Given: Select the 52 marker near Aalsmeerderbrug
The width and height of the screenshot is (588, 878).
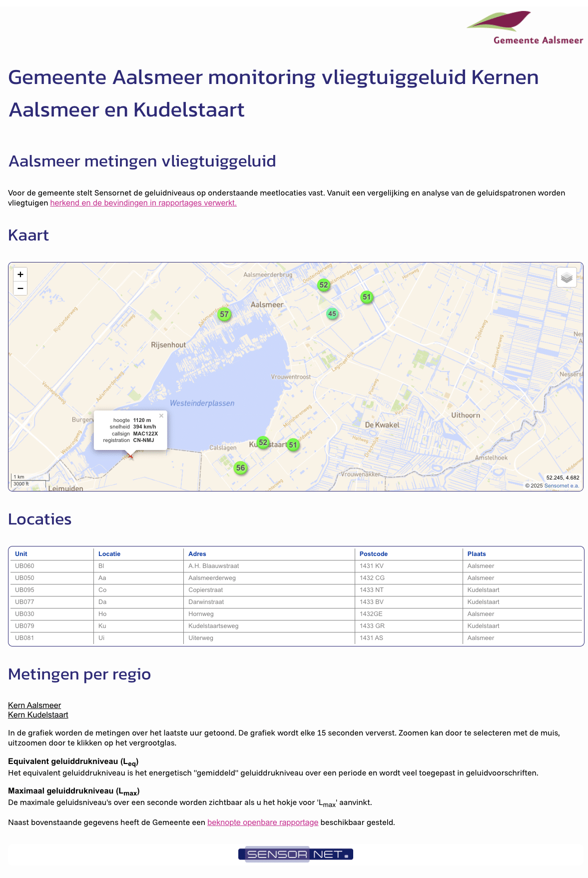Looking at the screenshot, I should click(x=324, y=285).
